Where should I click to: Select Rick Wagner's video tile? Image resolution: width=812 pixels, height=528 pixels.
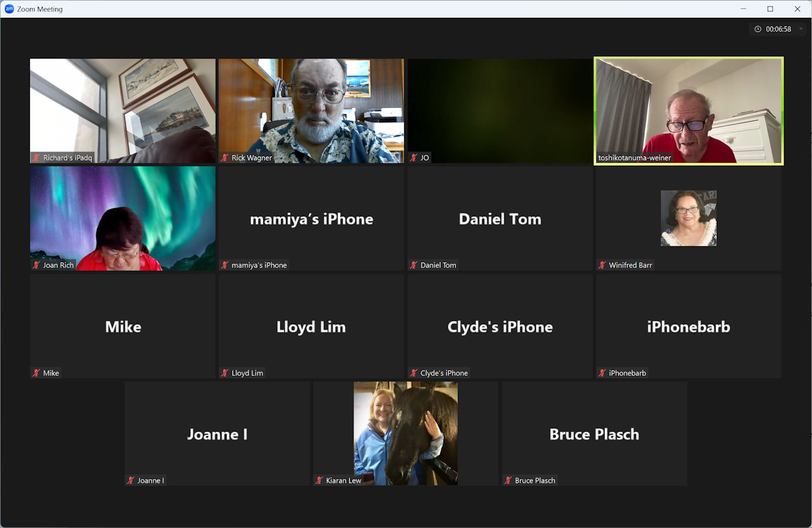(311, 111)
